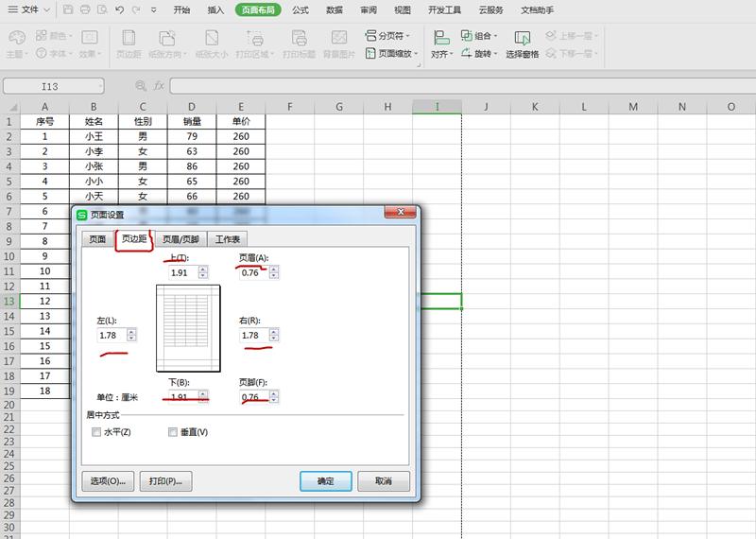The height and width of the screenshot is (539, 756).
Task: Click the 纸张方向 orientation ribbon icon
Action: tap(166, 38)
